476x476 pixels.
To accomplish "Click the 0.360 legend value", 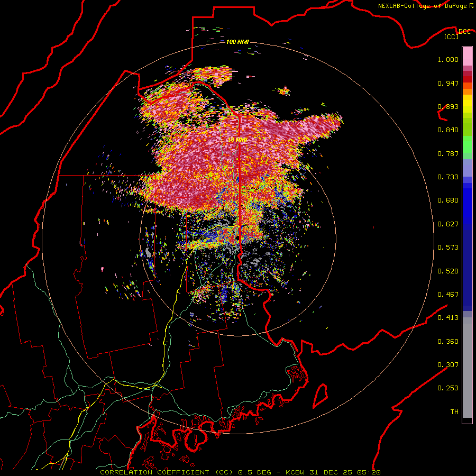I will [x=448, y=342].
